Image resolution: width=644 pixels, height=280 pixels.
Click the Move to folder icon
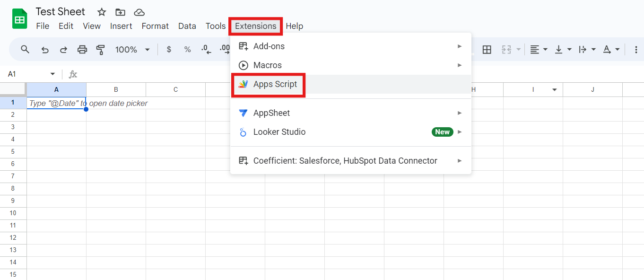point(121,12)
